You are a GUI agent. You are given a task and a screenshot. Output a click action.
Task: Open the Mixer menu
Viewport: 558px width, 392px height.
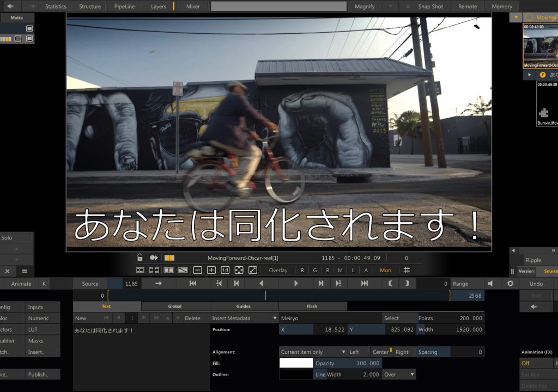click(193, 7)
